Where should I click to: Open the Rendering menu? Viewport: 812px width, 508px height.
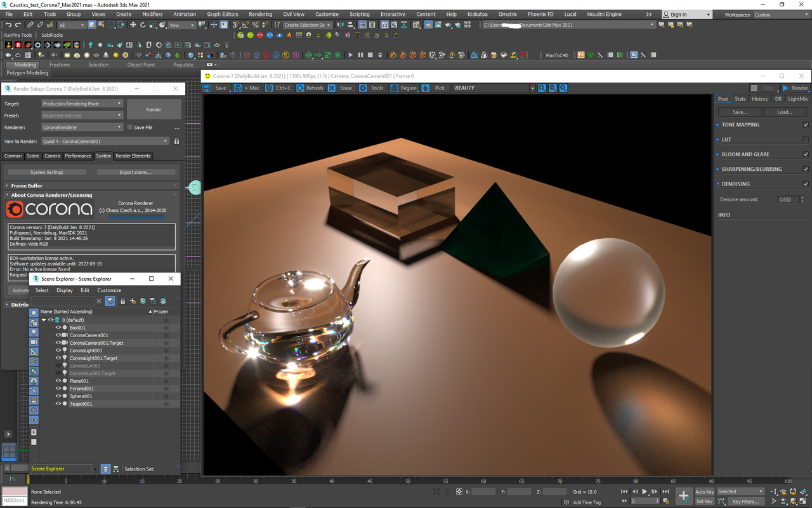(260, 14)
